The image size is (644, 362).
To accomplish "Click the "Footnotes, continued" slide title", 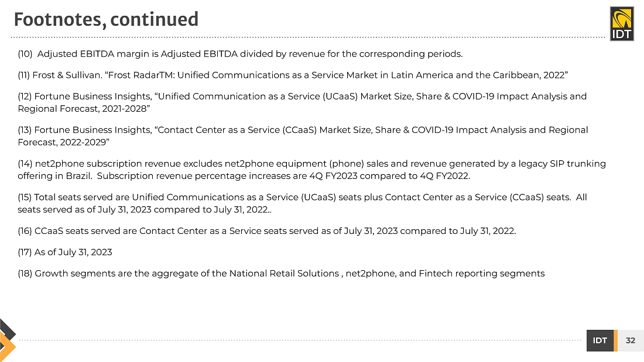I will pos(107,20).
